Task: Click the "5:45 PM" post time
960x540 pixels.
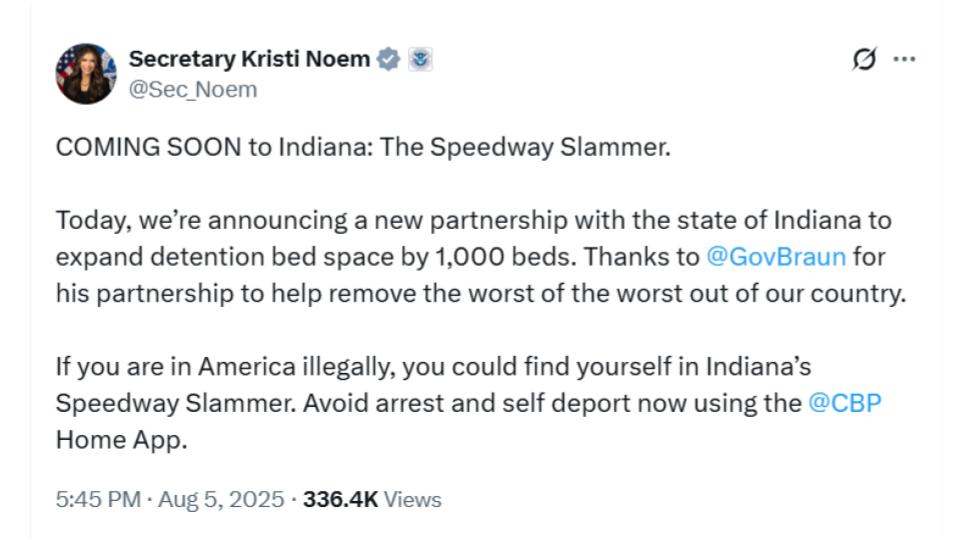Action: pos(97,499)
